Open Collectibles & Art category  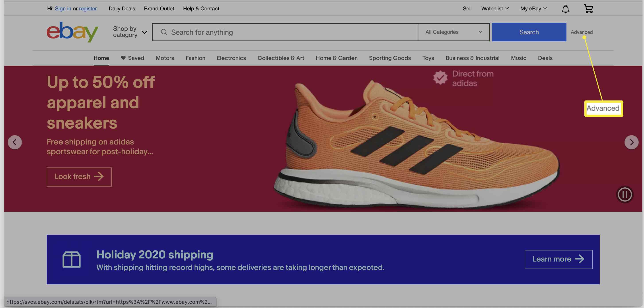click(281, 58)
